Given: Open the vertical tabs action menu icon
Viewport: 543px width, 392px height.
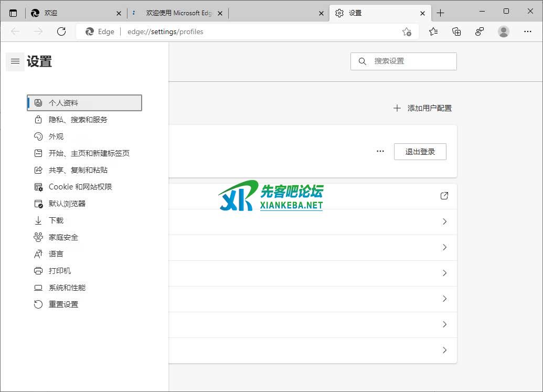Looking at the screenshot, I should point(13,13).
